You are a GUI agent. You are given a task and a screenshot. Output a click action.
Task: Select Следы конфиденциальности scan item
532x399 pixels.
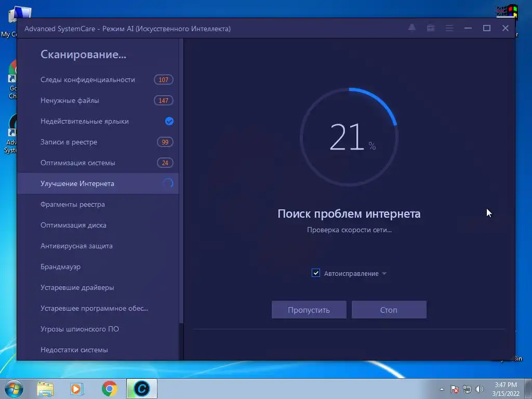pyautogui.click(x=98, y=79)
